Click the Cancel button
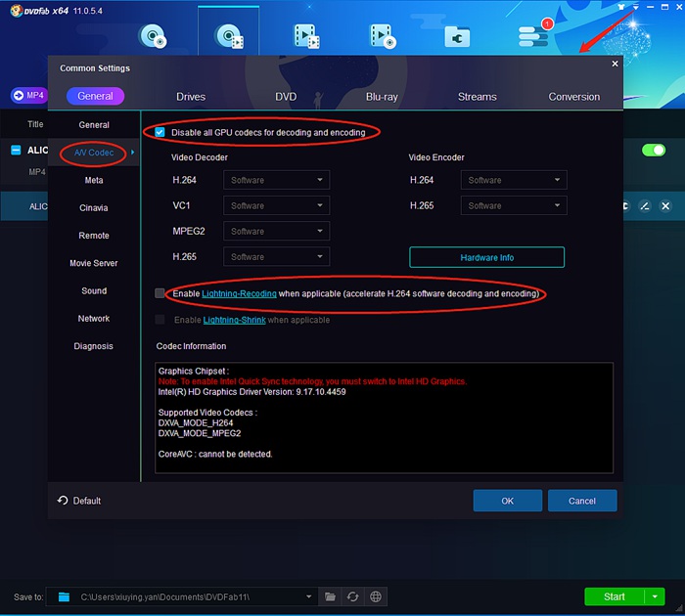 (582, 501)
